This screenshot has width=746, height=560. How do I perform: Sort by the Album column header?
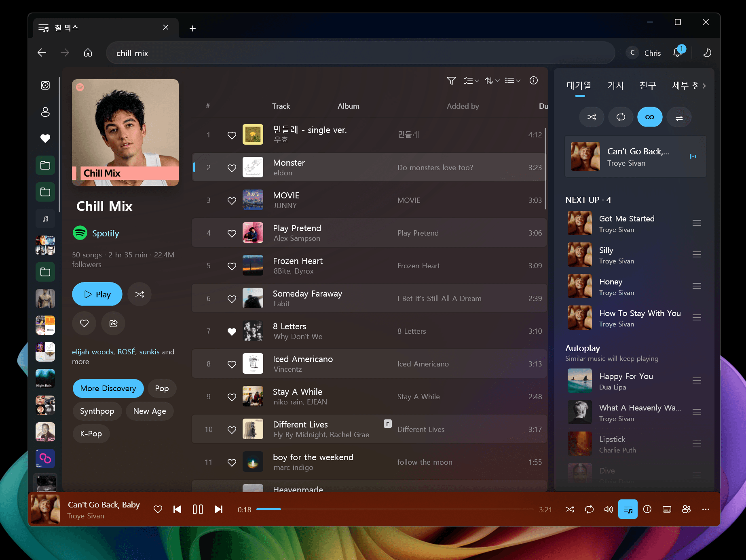[348, 106]
